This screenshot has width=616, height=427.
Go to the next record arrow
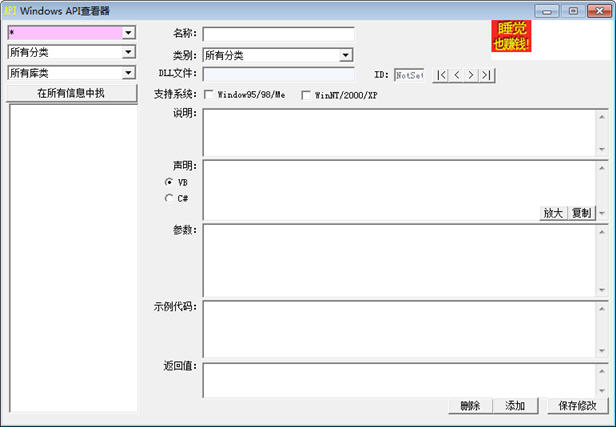click(471, 75)
